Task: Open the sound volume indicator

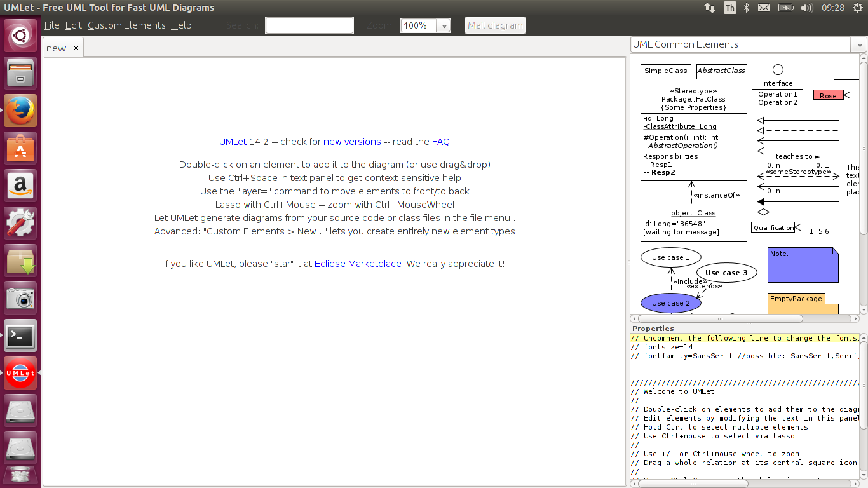Action: tap(807, 8)
